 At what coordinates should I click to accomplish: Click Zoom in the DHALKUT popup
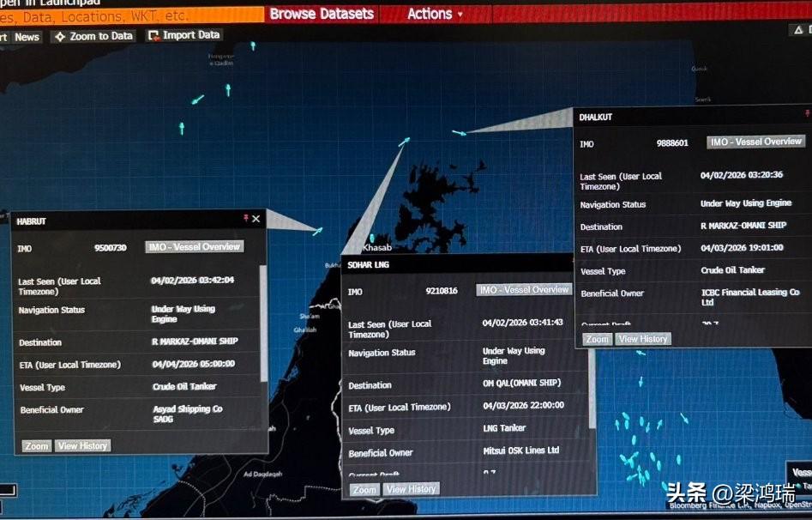pyautogui.click(x=597, y=339)
